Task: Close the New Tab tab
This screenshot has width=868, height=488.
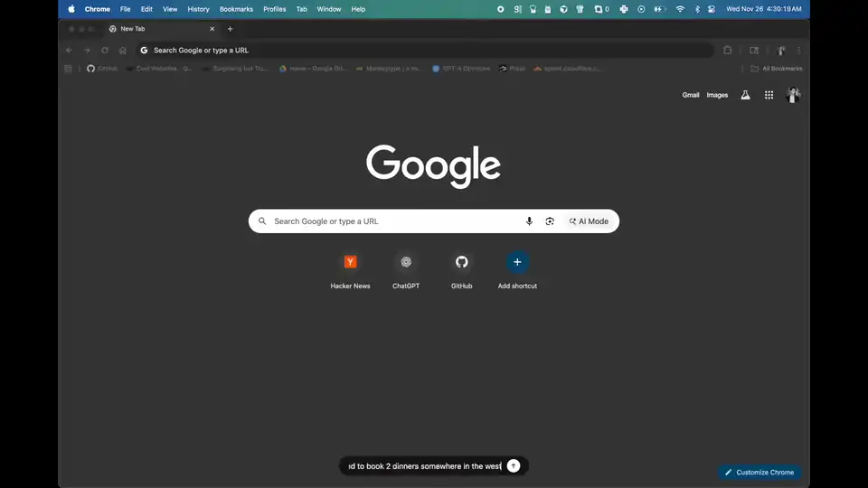Action: [212, 29]
